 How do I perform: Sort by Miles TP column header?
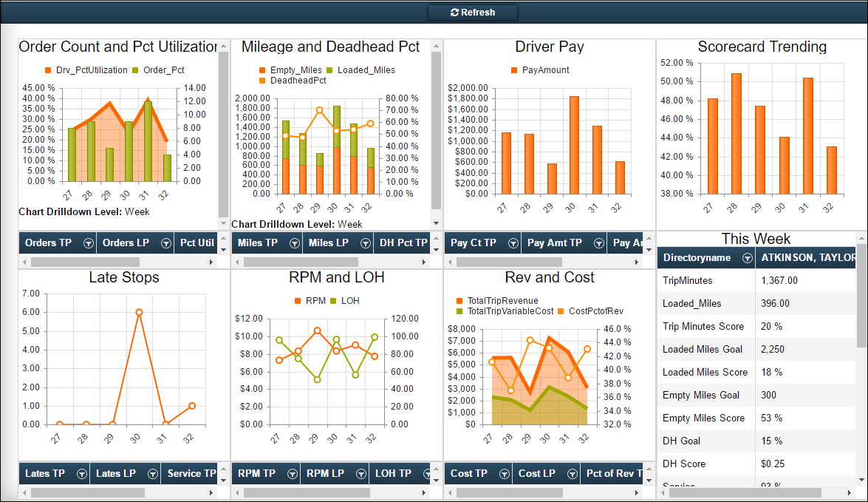[x=257, y=242]
